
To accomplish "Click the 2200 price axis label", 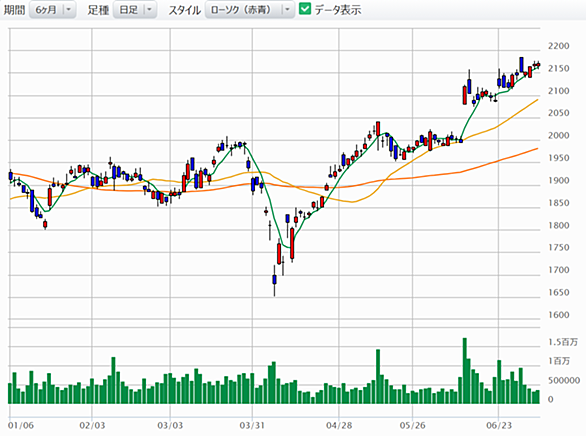I will 559,46.
